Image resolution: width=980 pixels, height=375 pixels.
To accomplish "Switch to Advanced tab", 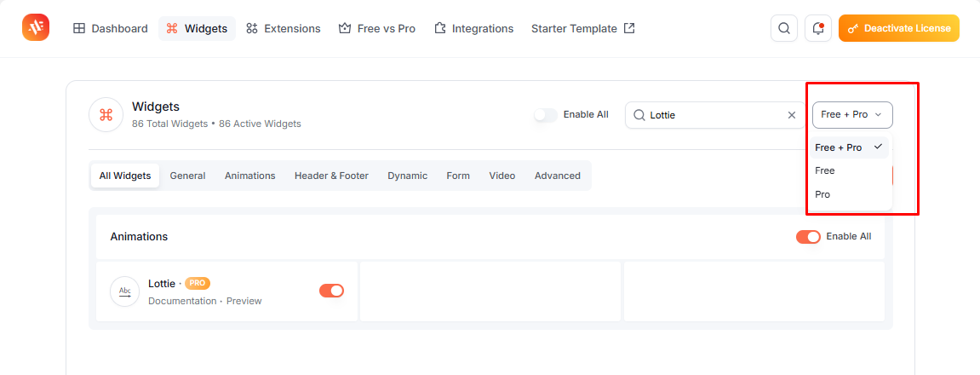I will coord(558,176).
